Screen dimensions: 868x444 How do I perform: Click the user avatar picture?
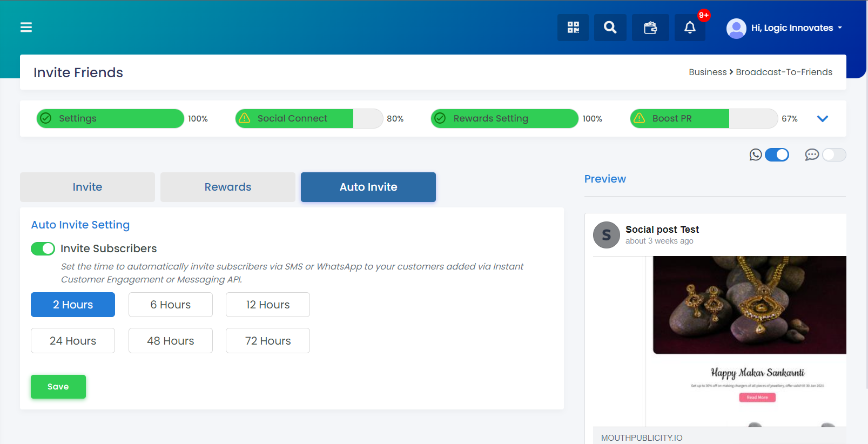[x=736, y=28]
